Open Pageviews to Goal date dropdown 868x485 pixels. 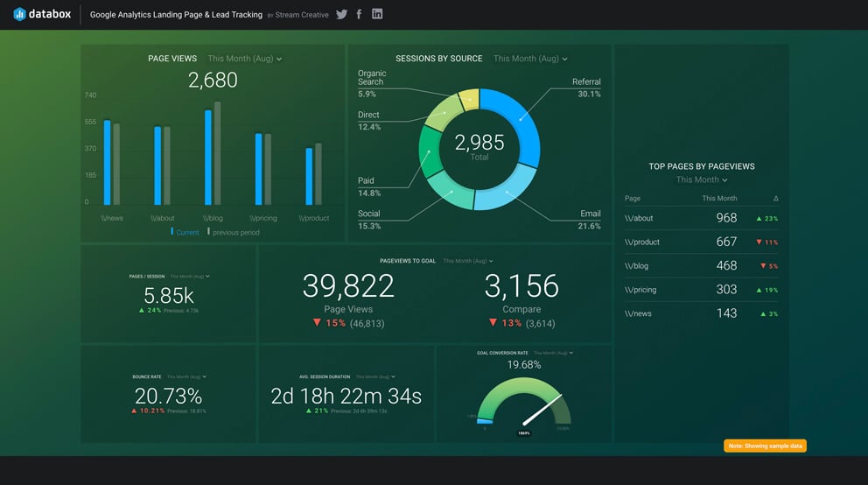468,261
